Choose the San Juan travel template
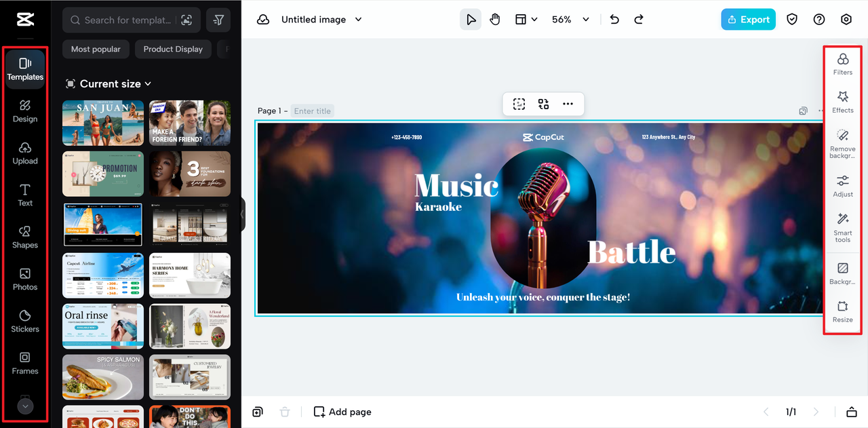This screenshot has width=868, height=428. pyautogui.click(x=103, y=123)
